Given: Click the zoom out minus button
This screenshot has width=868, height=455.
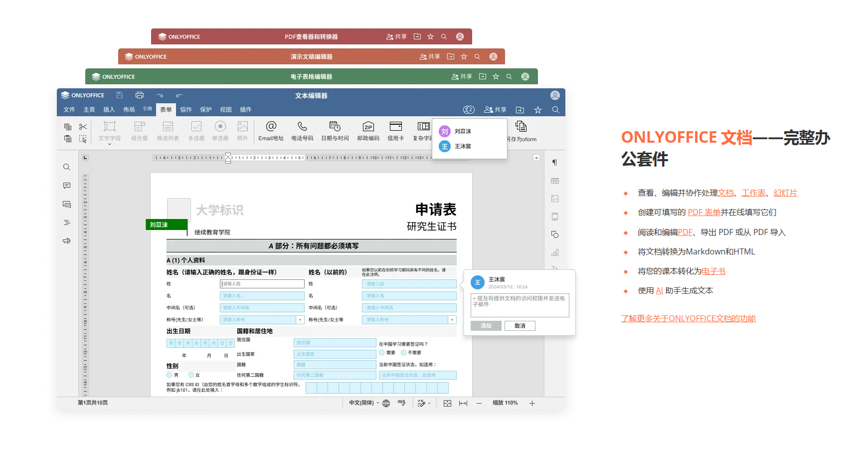Looking at the screenshot, I should coord(479,403).
